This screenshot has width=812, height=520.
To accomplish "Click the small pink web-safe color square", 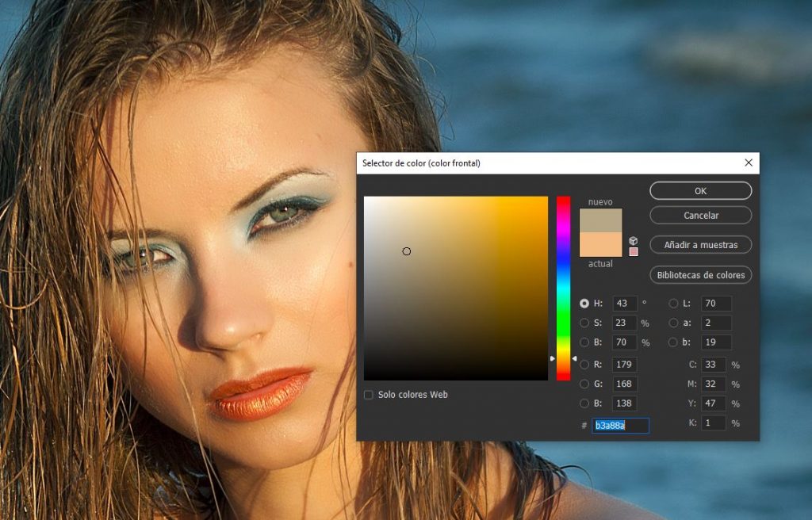I will pos(633,252).
